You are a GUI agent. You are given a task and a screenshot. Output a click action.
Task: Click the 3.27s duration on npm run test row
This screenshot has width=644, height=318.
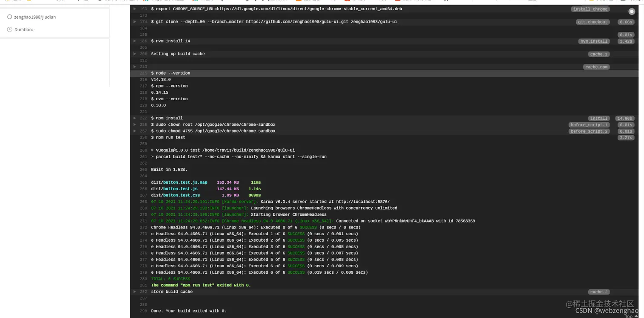click(x=626, y=138)
